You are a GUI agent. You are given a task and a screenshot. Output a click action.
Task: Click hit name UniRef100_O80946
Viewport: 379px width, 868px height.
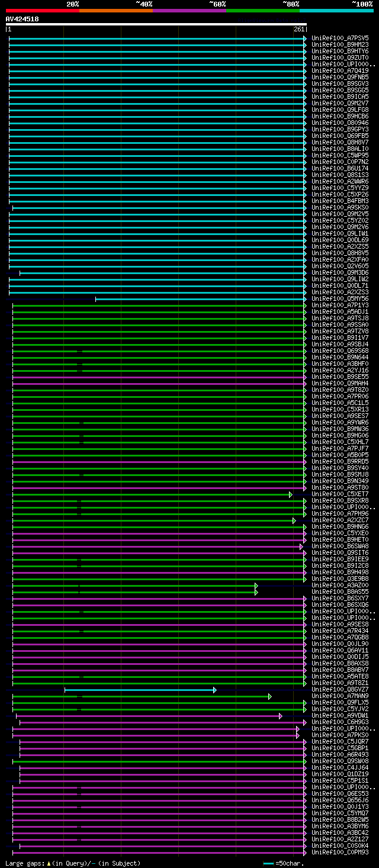[340, 123]
